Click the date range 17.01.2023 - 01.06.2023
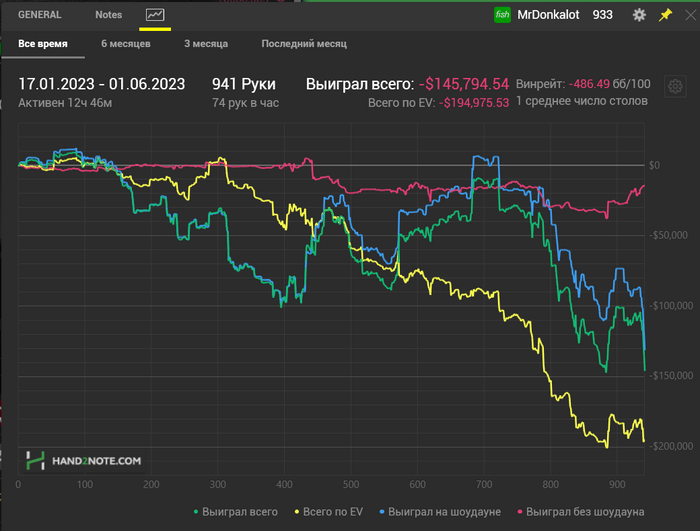 pyautogui.click(x=101, y=84)
